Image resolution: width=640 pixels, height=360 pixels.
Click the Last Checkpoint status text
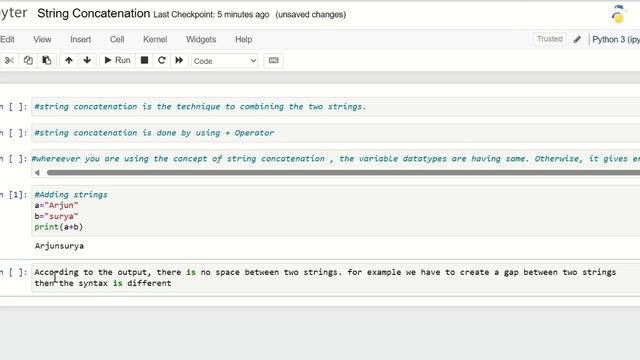click(211, 15)
